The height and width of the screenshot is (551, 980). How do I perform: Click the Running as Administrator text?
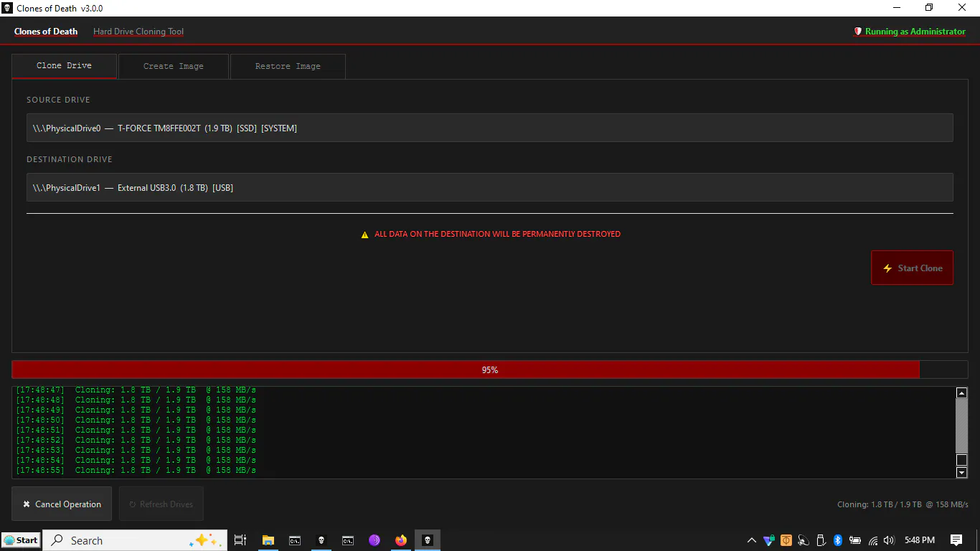pyautogui.click(x=915, y=32)
